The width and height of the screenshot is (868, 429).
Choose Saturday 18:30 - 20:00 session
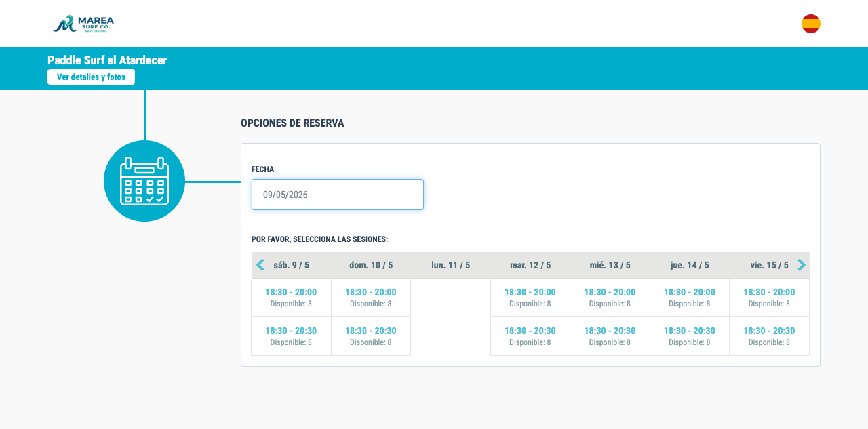point(291,298)
